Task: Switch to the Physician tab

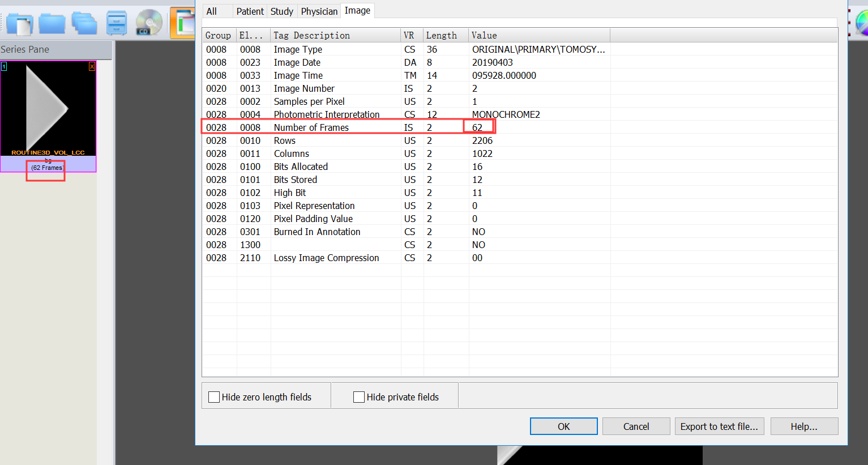Action: pos(319,11)
